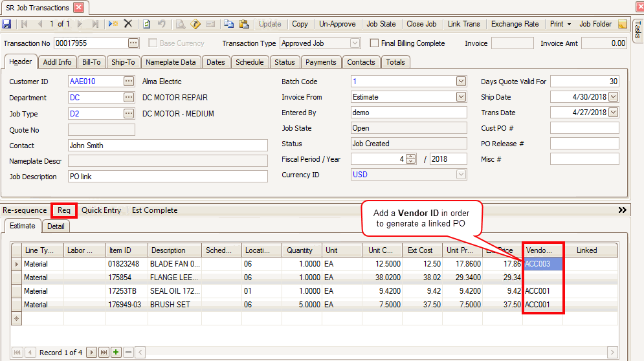Click the Save disk icon

pyautogui.click(x=6, y=24)
